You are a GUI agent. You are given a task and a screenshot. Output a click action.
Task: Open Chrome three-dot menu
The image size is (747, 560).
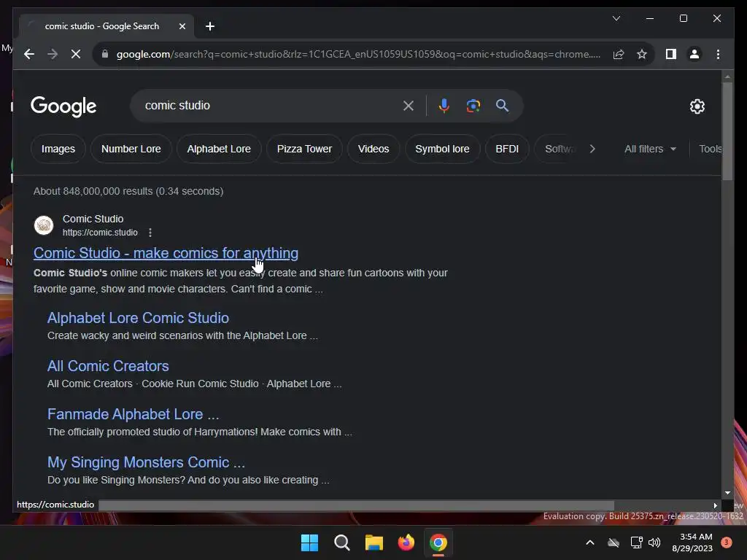pos(718,54)
